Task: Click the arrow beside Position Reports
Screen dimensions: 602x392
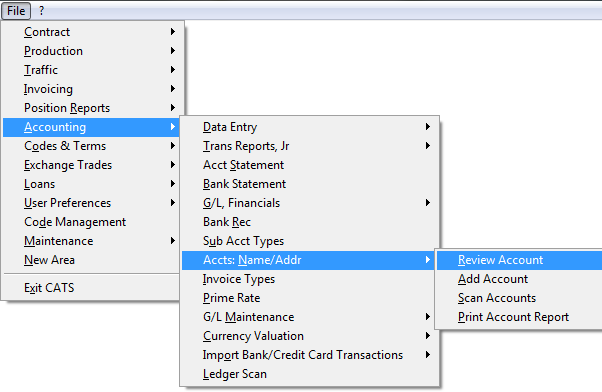Action: point(173,108)
